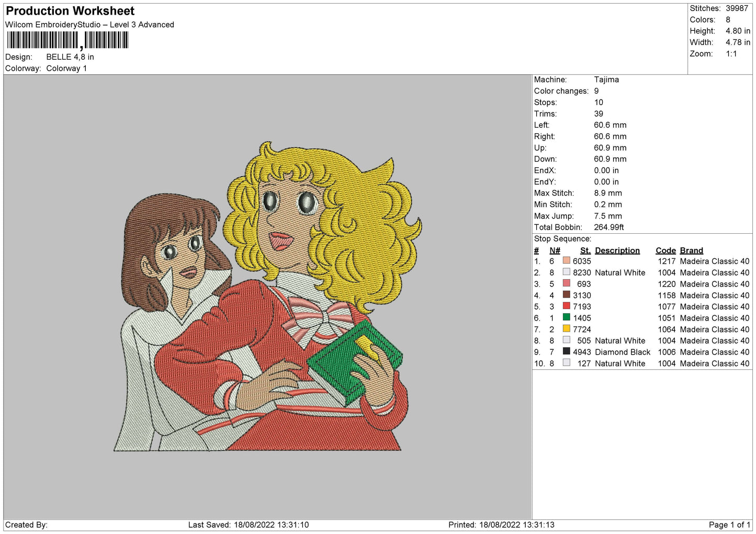Image resolution: width=756 pixels, height=534 pixels.
Task: Click 'Madeira Classic 40' in the 6035 row
Action: point(715,261)
